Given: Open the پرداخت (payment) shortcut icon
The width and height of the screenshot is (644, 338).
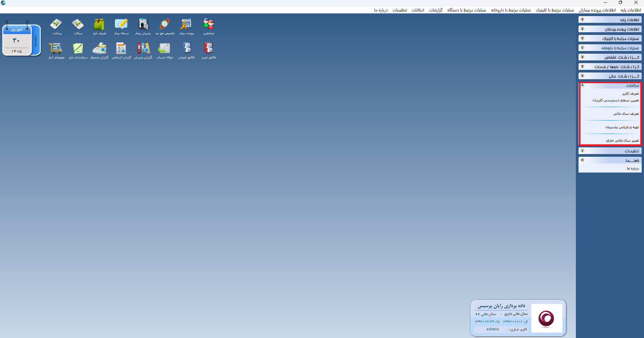Looking at the screenshot, I should click(57, 27).
